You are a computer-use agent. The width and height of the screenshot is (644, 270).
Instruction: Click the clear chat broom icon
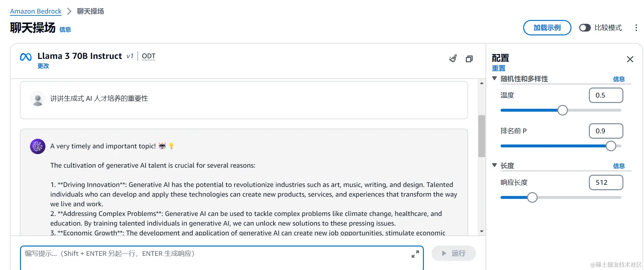click(x=453, y=59)
